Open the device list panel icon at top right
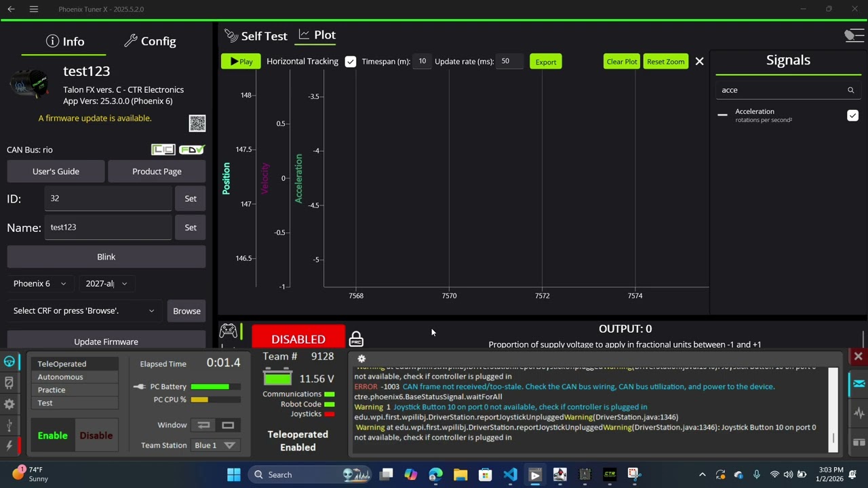The height and width of the screenshot is (488, 868). coord(854,36)
